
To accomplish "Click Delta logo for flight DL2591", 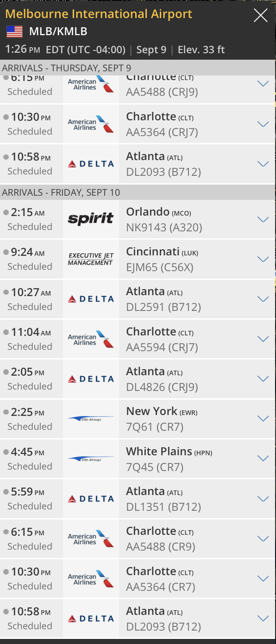I will point(91,299).
